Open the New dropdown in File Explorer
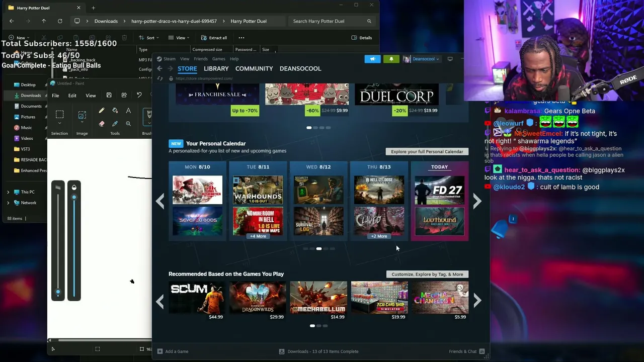Screen dimensions: 644x362 click(18, 38)
